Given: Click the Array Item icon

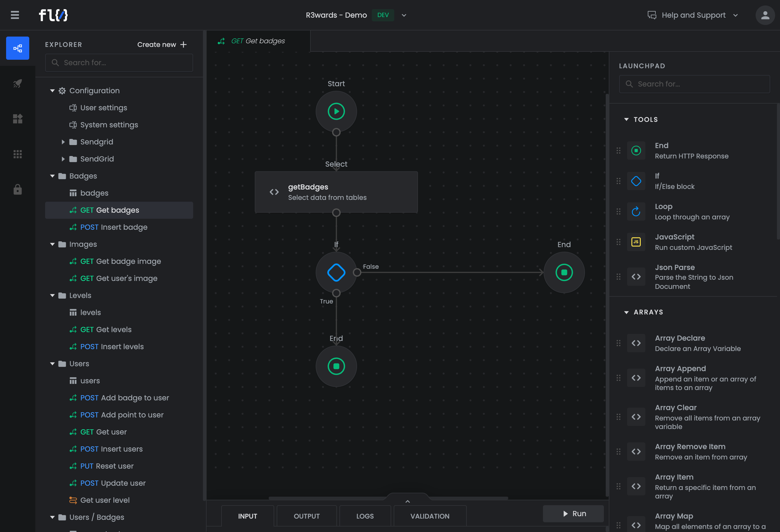Looking at the screenshot, I should [x=636, y=486].
